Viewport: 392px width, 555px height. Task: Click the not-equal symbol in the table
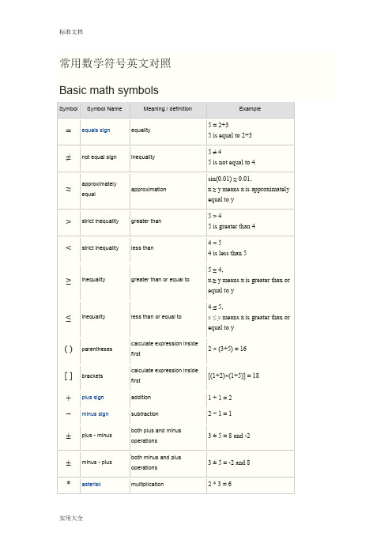click(69, 157)
